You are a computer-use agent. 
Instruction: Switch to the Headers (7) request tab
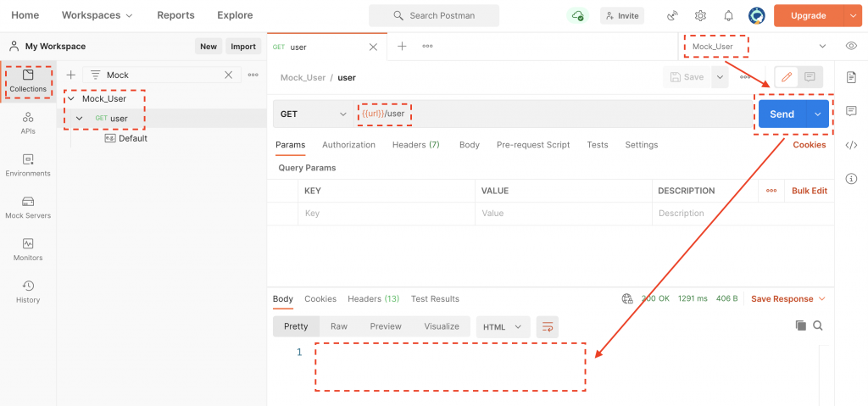[415, 145]
